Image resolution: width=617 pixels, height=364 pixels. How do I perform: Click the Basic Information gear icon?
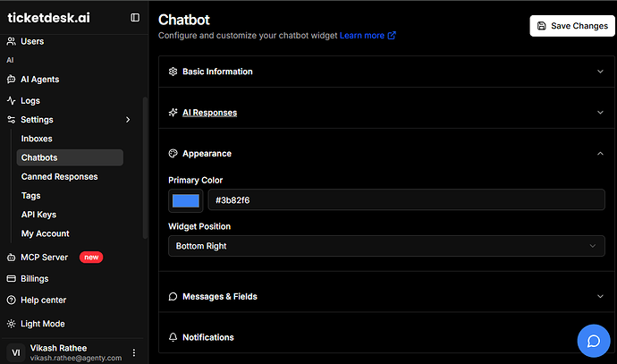(173, 72)
